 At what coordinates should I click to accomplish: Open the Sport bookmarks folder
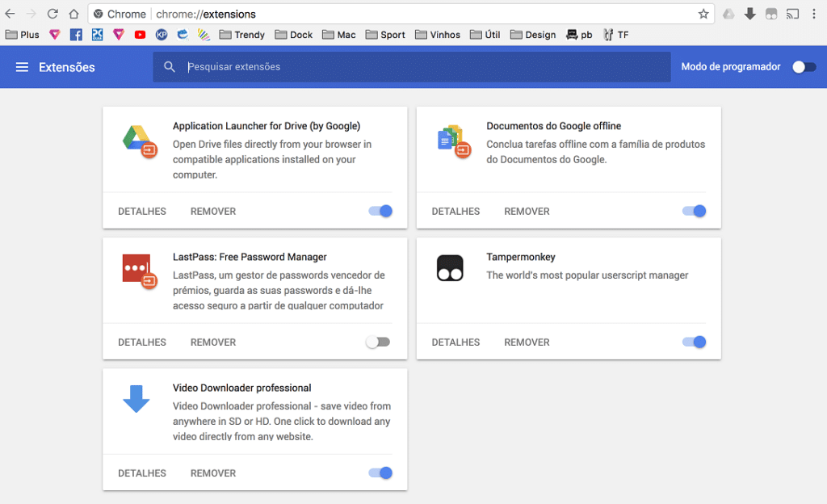[x=385, y=35]
